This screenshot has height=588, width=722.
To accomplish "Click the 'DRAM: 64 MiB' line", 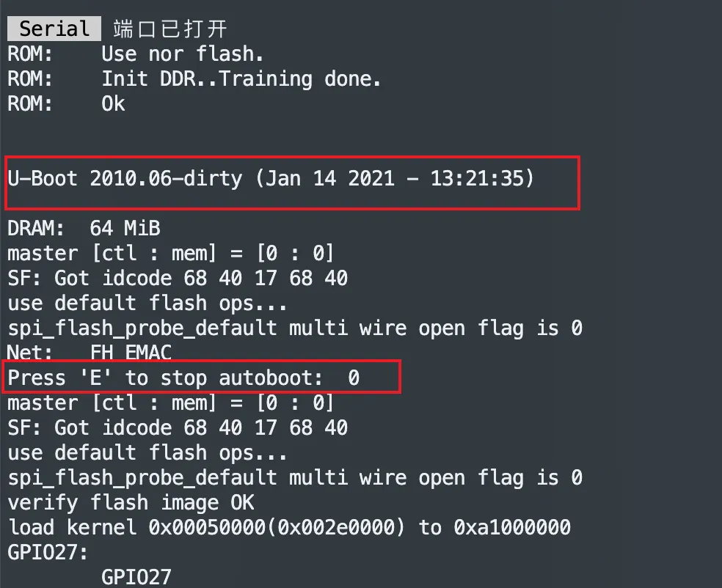I will 84,228.
